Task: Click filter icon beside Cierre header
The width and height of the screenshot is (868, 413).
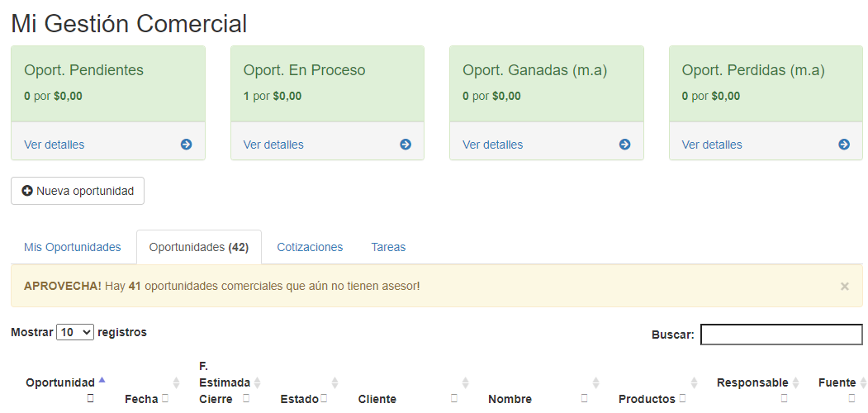Action: click(x=246, y=398)
